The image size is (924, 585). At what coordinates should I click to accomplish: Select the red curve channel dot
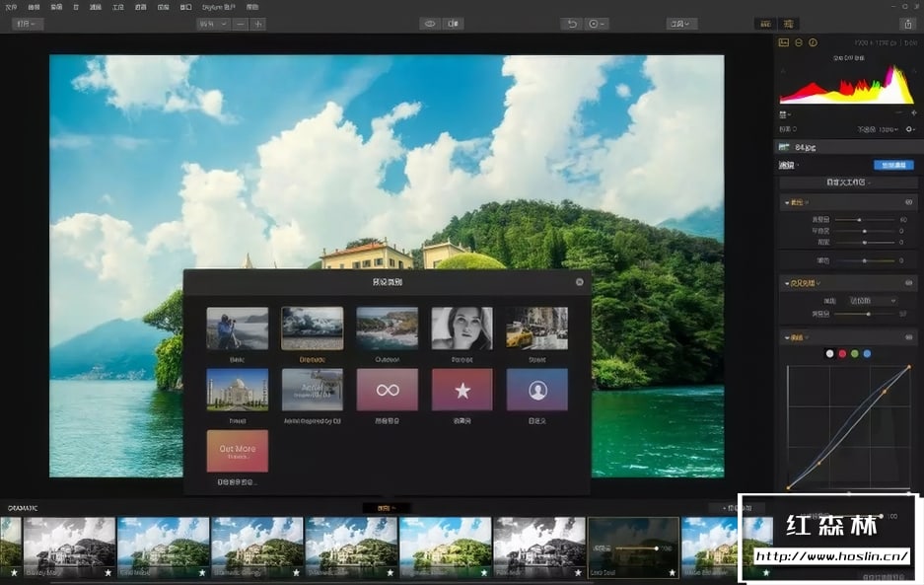[842, 354]
